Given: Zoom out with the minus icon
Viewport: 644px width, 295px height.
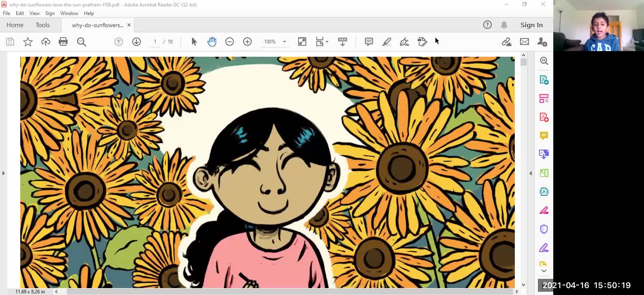Looking at the screenshot, I should 230,42.
